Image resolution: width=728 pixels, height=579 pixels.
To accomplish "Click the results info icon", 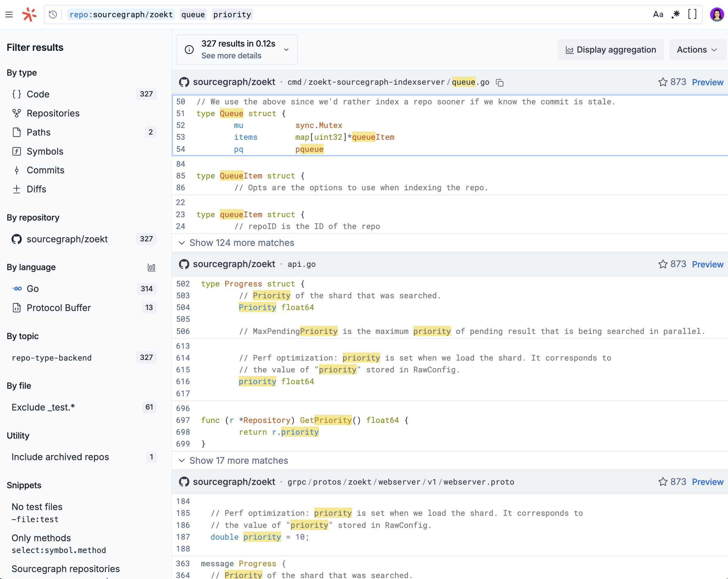I will point(189,50).
